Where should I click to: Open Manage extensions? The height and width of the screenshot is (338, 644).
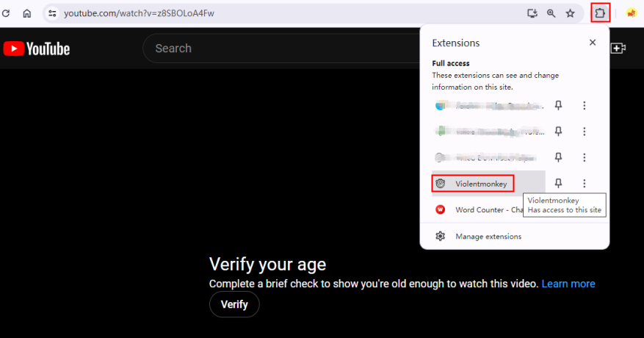[x=488, y=237]
